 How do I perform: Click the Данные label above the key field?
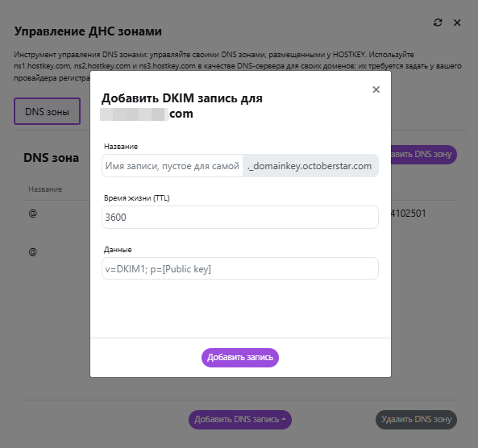(x=118, y=250)
